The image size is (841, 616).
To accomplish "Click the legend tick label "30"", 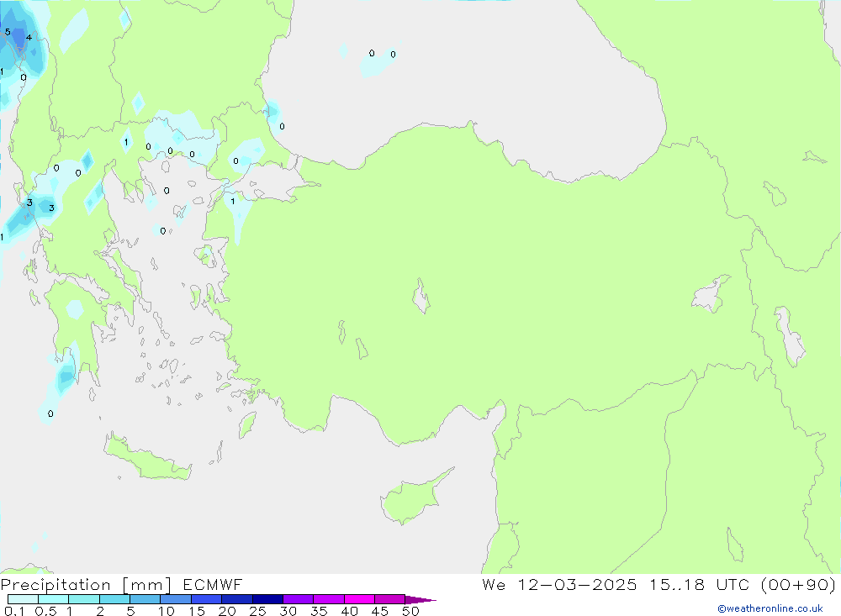I will click(x=288, y=611).
